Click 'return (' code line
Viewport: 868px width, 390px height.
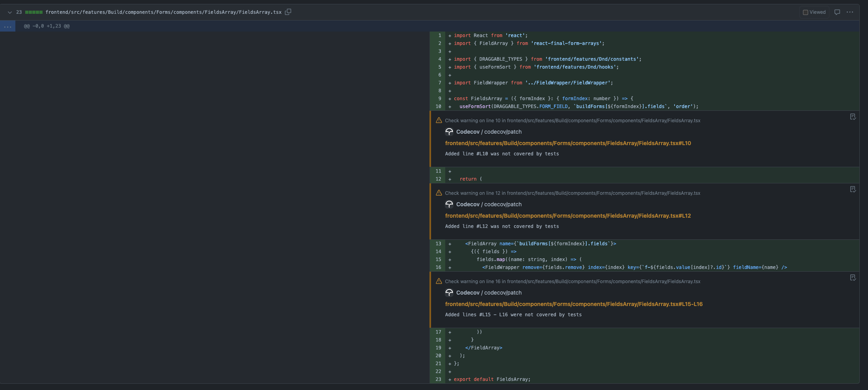coord(471,179)
